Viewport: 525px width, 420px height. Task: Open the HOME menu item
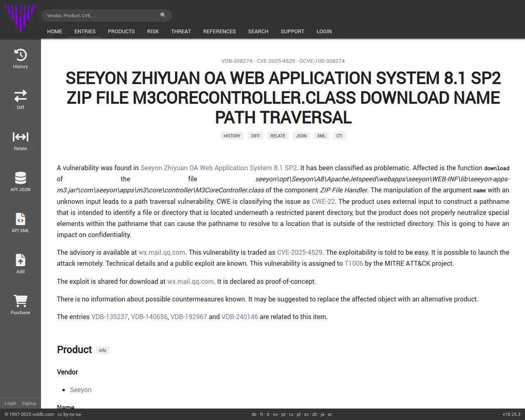(55, 31)
